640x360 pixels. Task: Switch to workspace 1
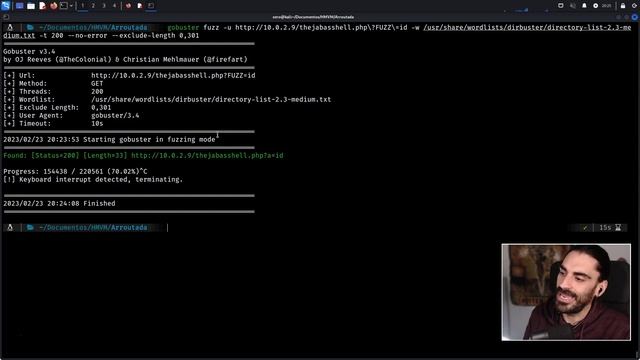coord(82,6)
